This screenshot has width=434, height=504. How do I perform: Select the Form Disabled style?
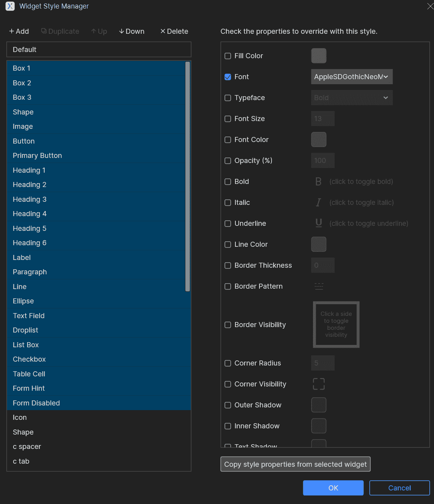coord(99,403)
